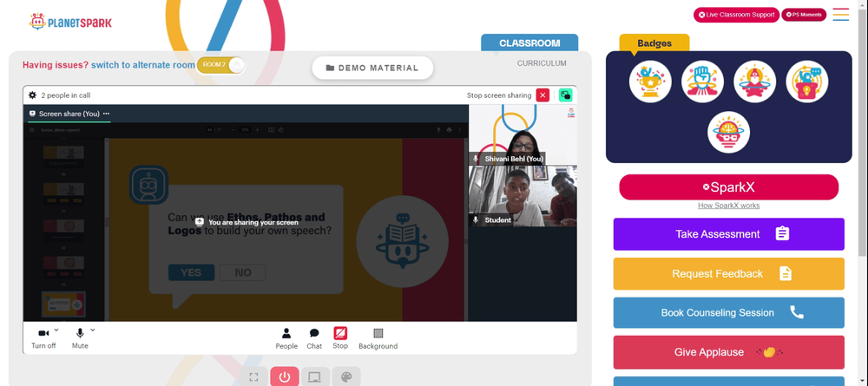This screenshot has width=868, height=386.
Task: Click the 'switch to alternate room' text
Action: click(x=143, y=65)
